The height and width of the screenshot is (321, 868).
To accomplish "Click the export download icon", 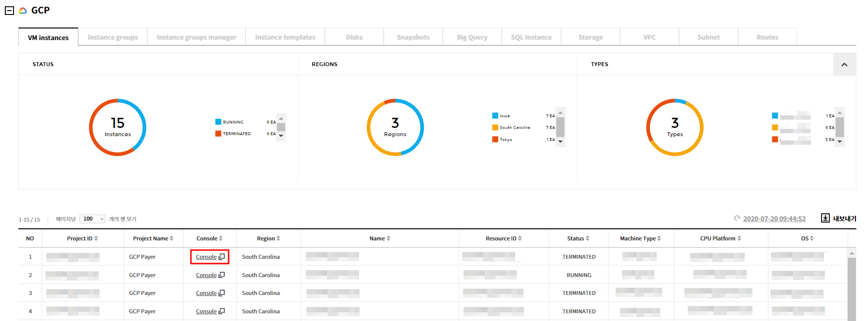I will [825, 218].
